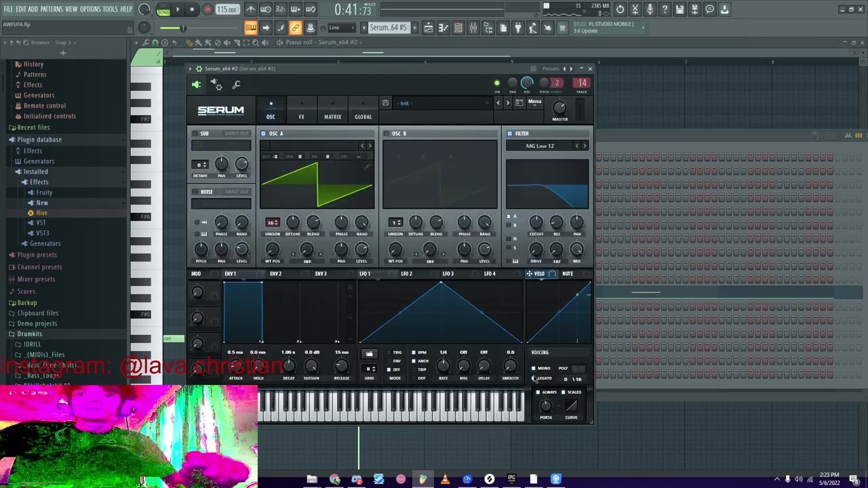The width and height of the screenshot is (868, 488).
Task: Toggle the Song/Pattern mode button
Action: click(x=163, y=9)
